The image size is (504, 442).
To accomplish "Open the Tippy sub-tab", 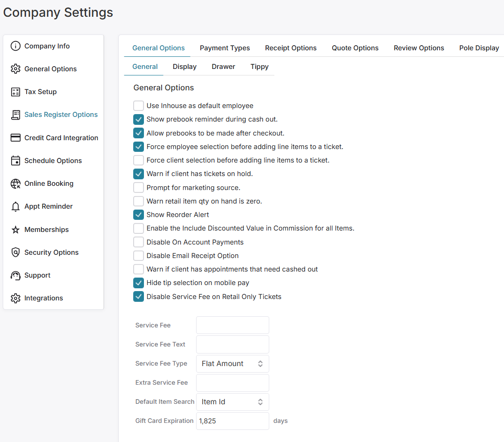I will click(259, 66).
